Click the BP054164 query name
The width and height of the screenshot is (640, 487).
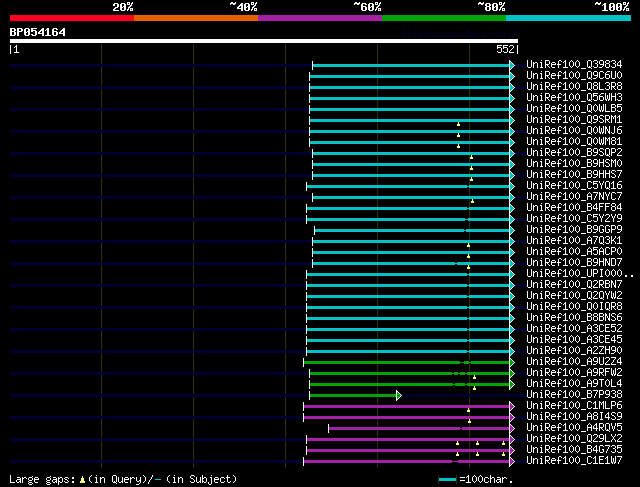point(38,32)
